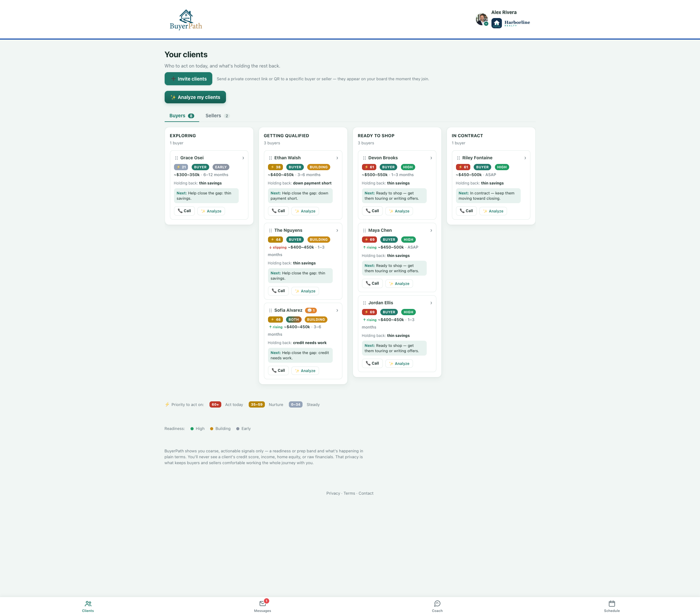Open Messages in bottom navigation
Viewport: 700px width, 616px height.
click(x=263, y=606)
